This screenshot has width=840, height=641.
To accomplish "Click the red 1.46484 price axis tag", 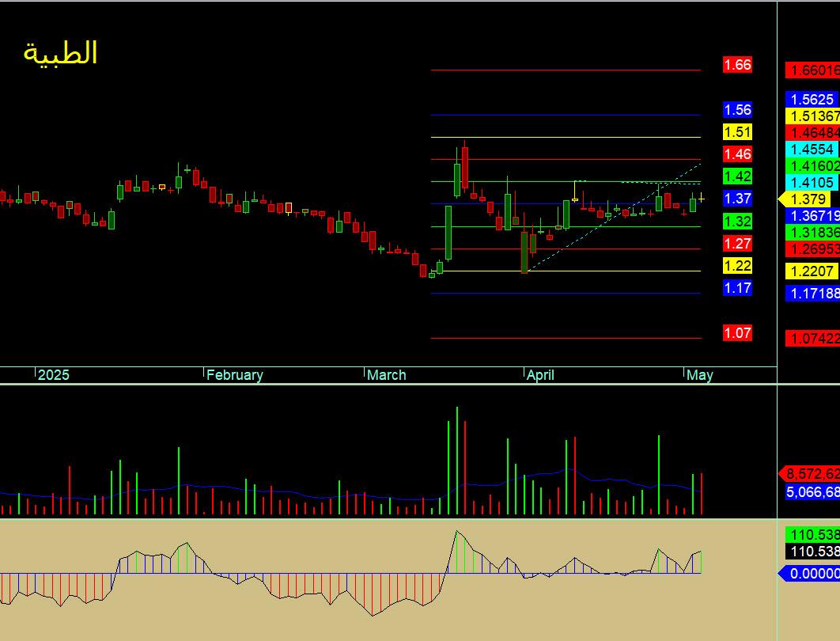I will [x=812, y=132].
